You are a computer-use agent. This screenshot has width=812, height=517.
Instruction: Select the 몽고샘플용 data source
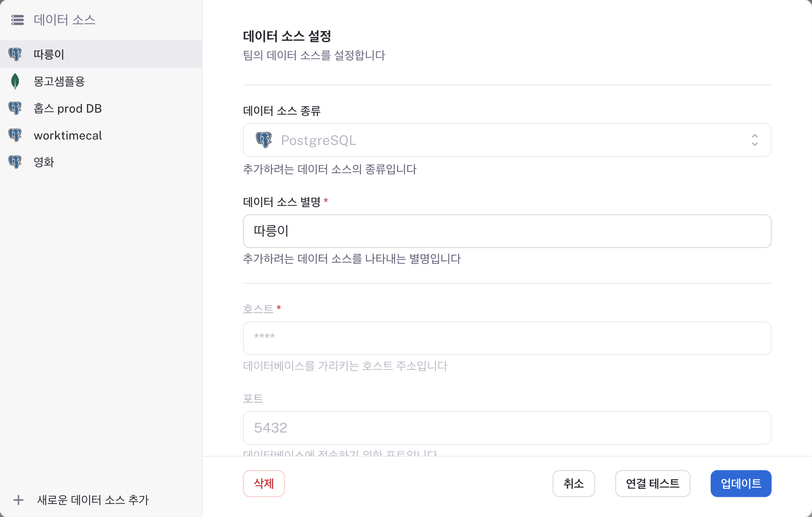(101, 81)
